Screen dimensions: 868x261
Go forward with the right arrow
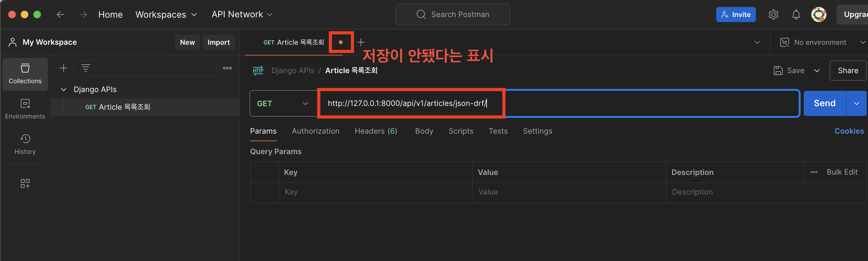click(83, 14)
